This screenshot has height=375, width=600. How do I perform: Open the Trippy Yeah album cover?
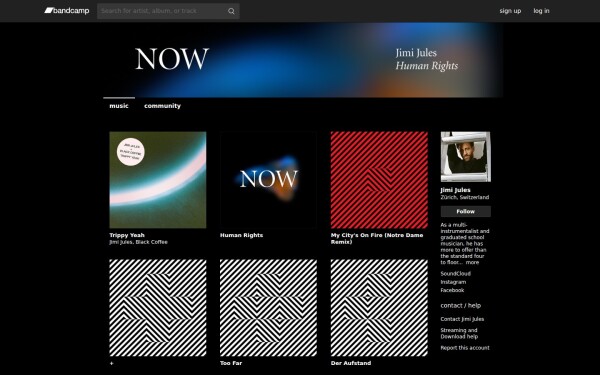tap(158, 180)
